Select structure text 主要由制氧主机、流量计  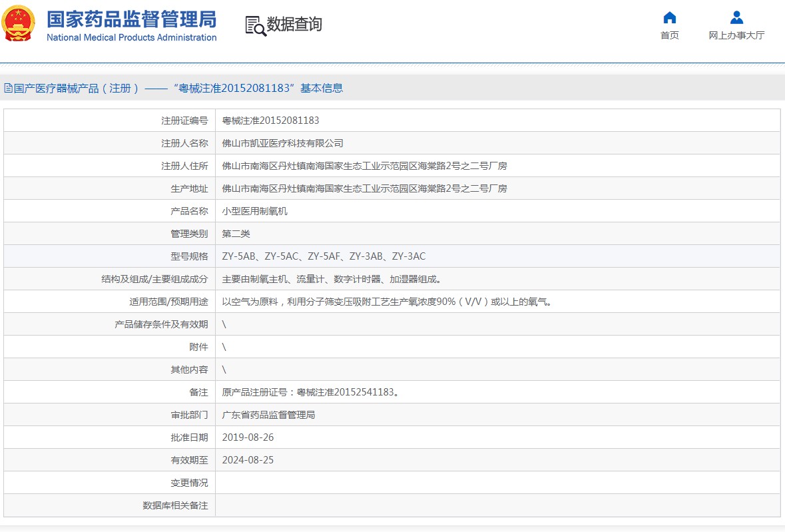pyautogui.click(x=332, y=279)
